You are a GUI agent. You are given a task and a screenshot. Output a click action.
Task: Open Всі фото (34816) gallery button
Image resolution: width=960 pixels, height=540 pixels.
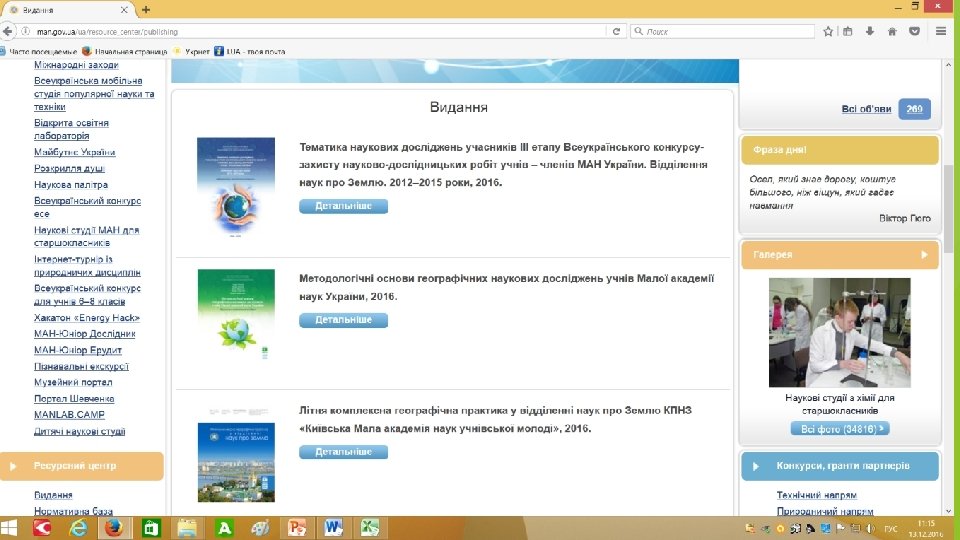(839, 429)
